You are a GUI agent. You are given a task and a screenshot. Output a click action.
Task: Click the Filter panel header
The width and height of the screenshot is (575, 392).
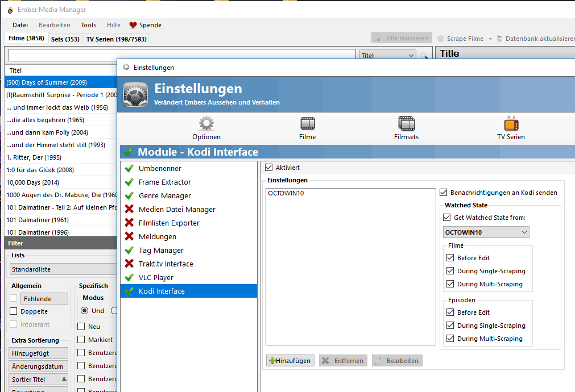pos(60,243)
